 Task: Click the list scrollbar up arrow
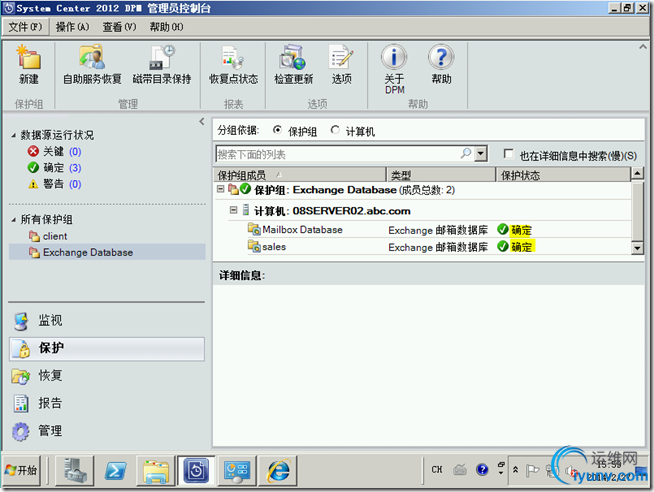click(637, 173)
